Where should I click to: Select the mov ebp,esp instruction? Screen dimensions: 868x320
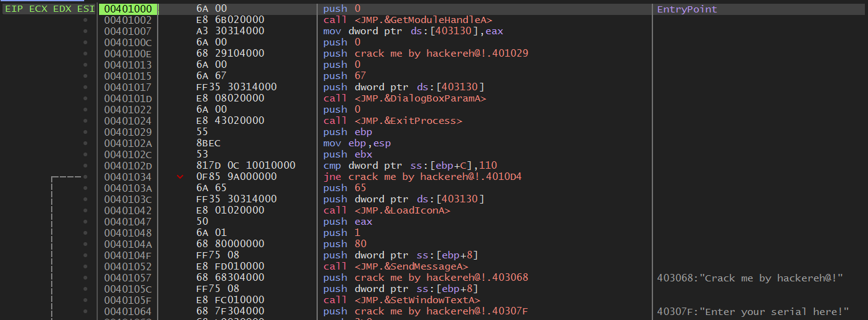click(x=357, y=143)
